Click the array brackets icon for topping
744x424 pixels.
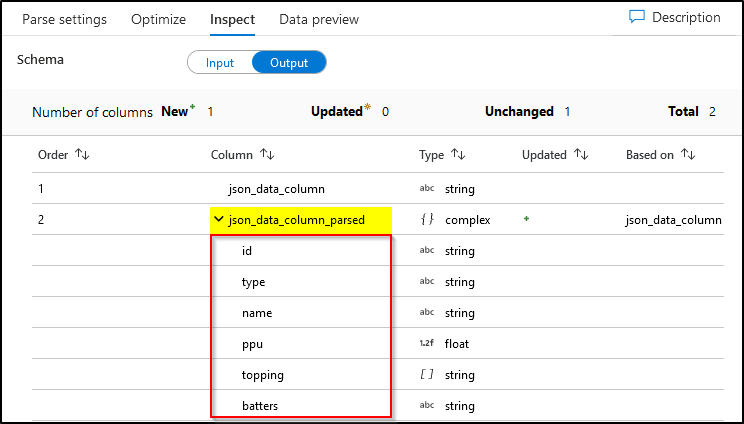click(427, 374)
